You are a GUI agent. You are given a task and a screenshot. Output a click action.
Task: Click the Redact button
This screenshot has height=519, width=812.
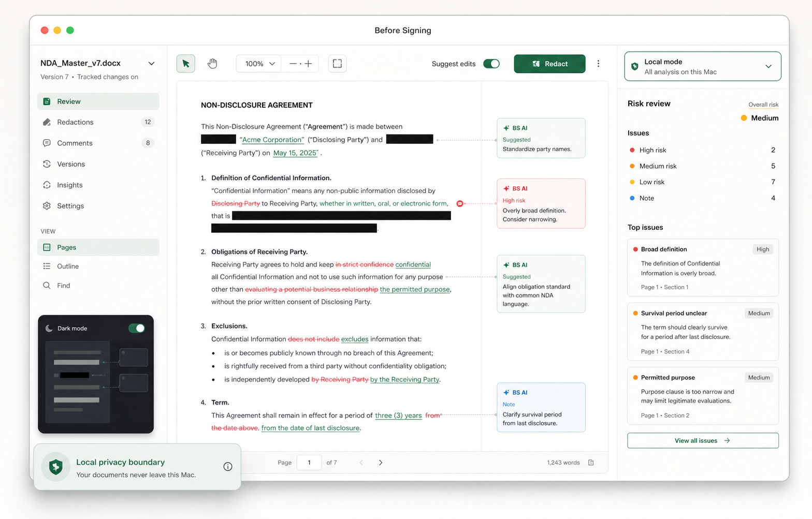549,64
